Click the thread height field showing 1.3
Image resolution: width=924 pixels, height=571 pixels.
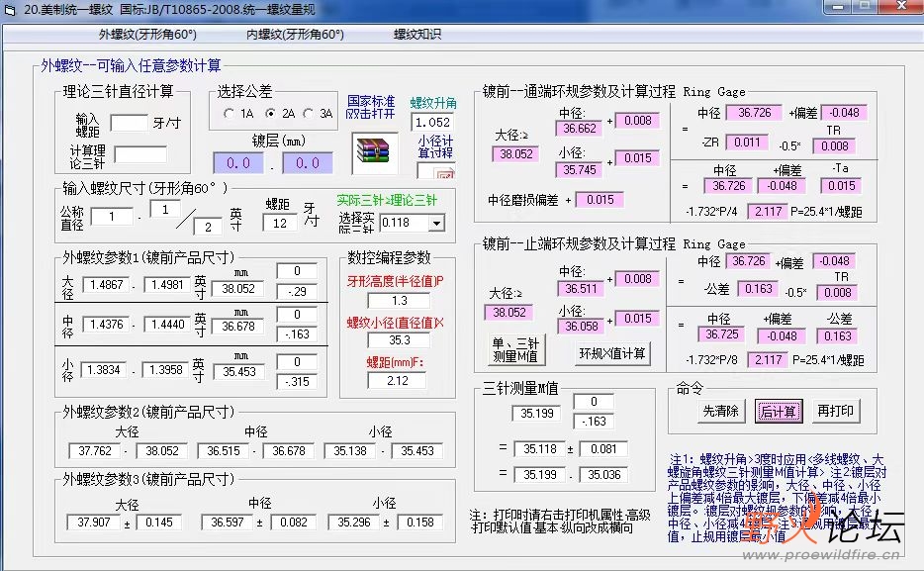click(x=399, y=301)
